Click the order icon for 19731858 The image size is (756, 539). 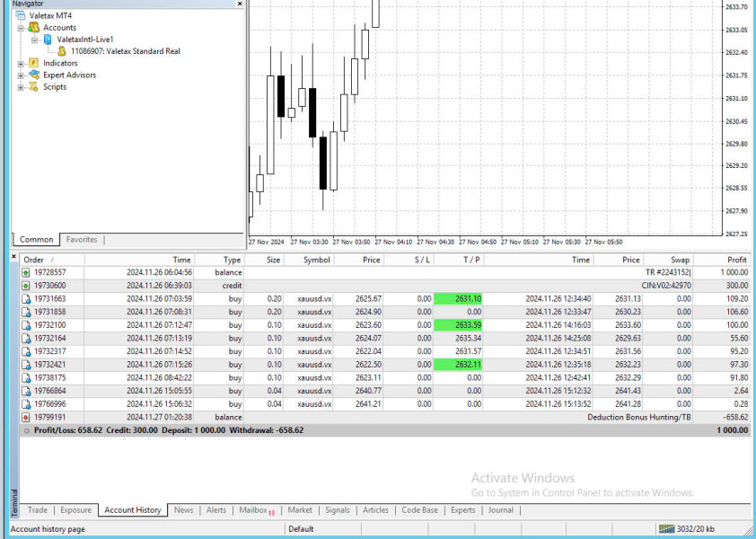click(x=26, y=312)
